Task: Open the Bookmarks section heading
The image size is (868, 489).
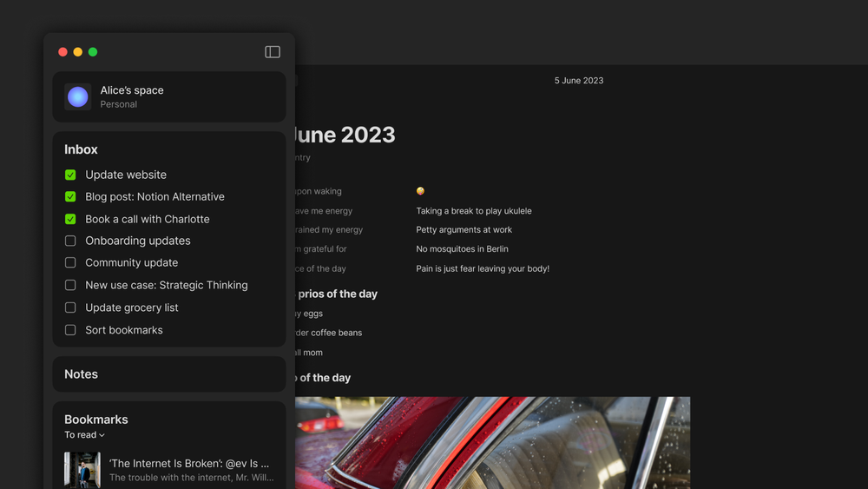Action: pyautogui.click(x=95, y=420)
